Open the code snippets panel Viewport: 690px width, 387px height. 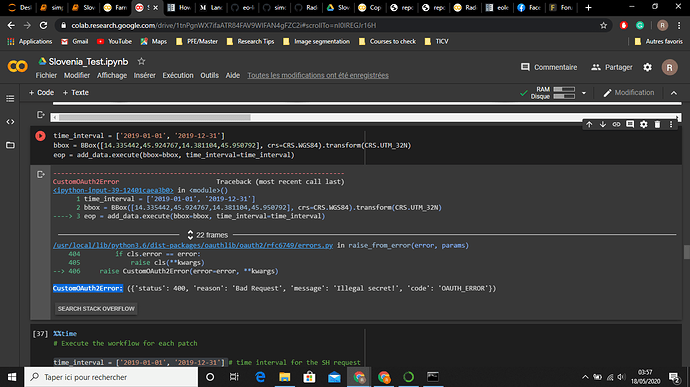[10, 122]
